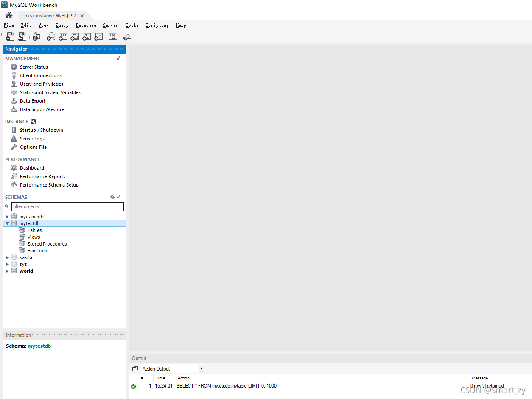This screenshot has height=399, width=532.
Task: Expand the world schema
Action: 7,271
